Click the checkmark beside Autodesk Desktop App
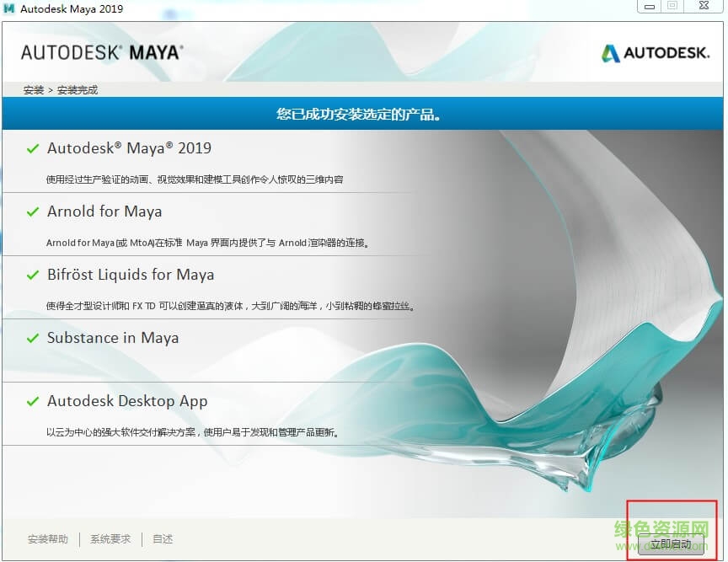Viewport: 728px width, 562px height. coord(33,402)
